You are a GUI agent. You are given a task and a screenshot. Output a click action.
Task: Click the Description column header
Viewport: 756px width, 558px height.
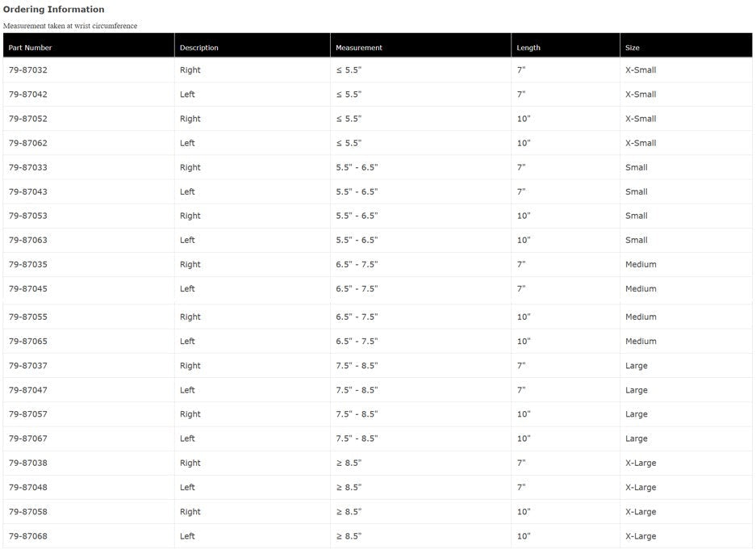click(198, 48)
